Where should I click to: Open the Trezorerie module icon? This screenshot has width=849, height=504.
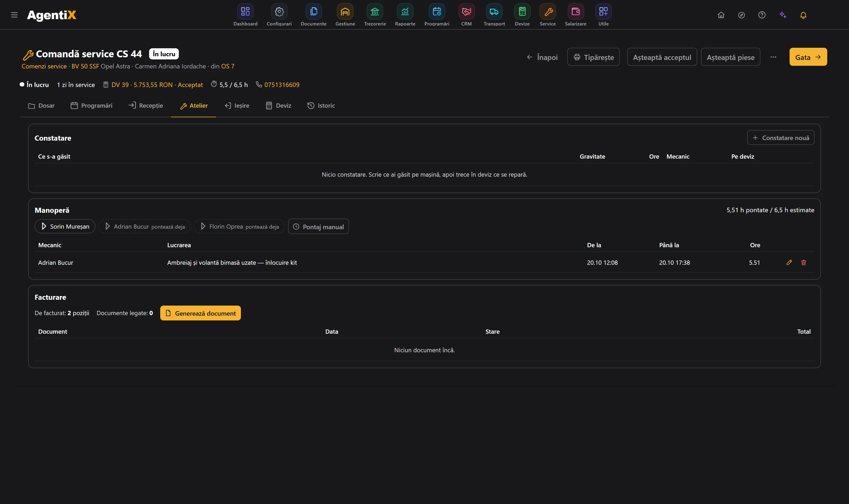coord(375,12)
